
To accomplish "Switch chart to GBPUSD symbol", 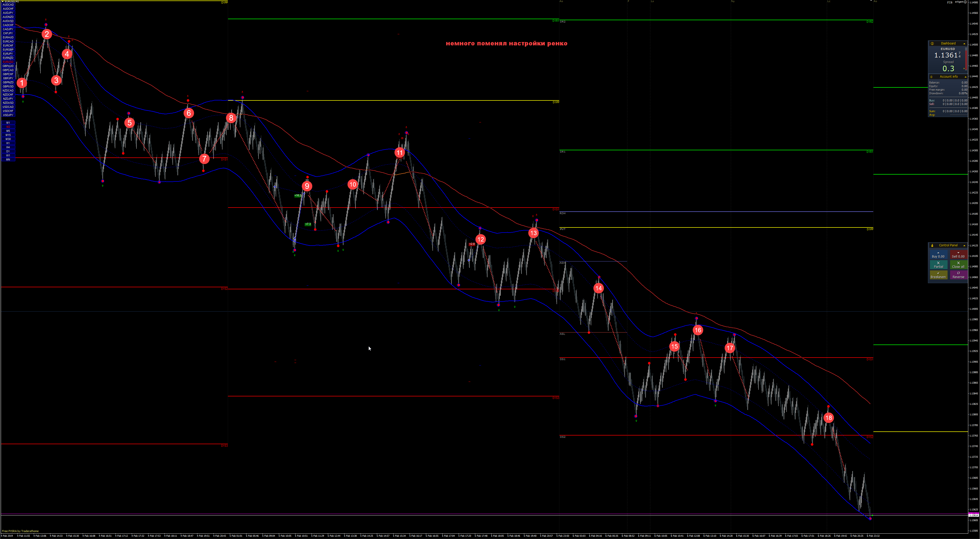I will (8, 86).
